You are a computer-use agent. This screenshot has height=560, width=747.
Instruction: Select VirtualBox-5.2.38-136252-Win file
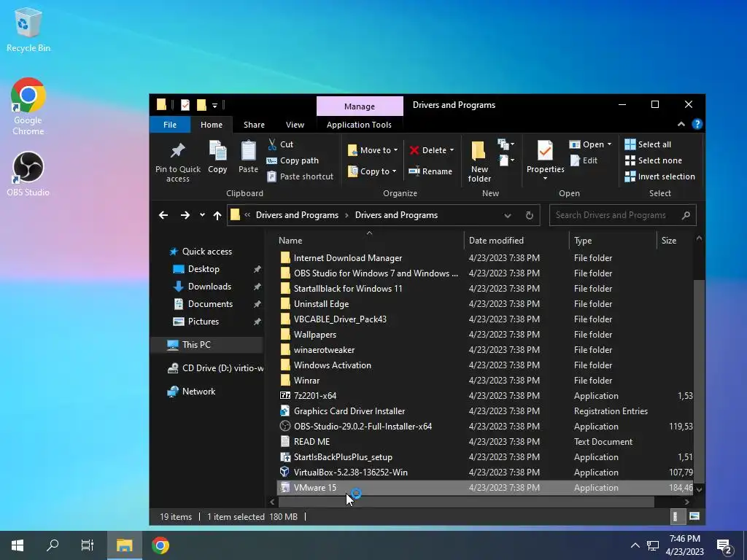coord(351,472)
